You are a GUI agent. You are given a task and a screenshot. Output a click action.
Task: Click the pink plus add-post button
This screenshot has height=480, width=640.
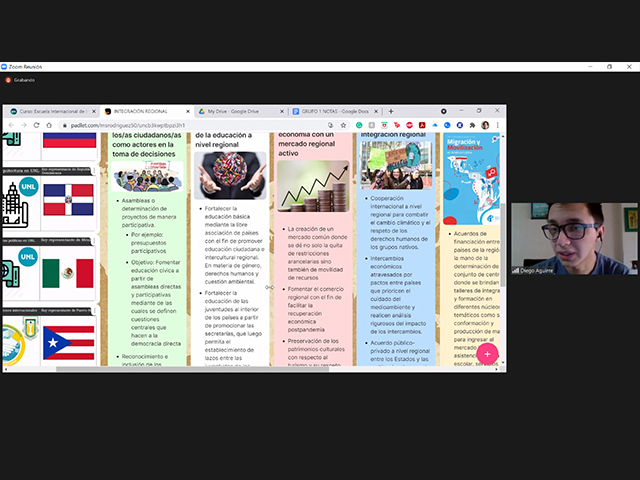pyautogui.click(x=487, y=354)
